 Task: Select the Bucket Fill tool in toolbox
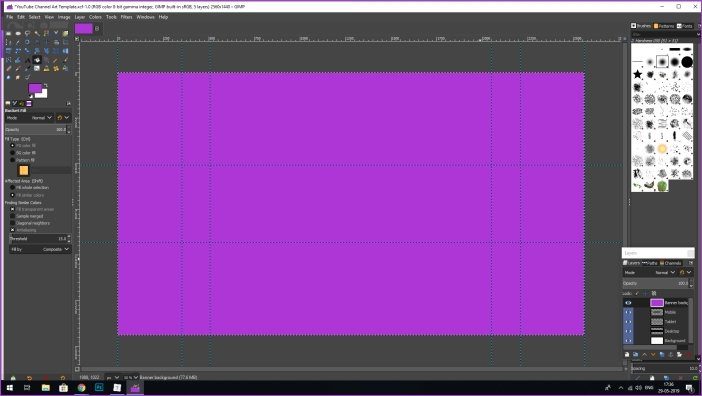(x=37, y=60)
